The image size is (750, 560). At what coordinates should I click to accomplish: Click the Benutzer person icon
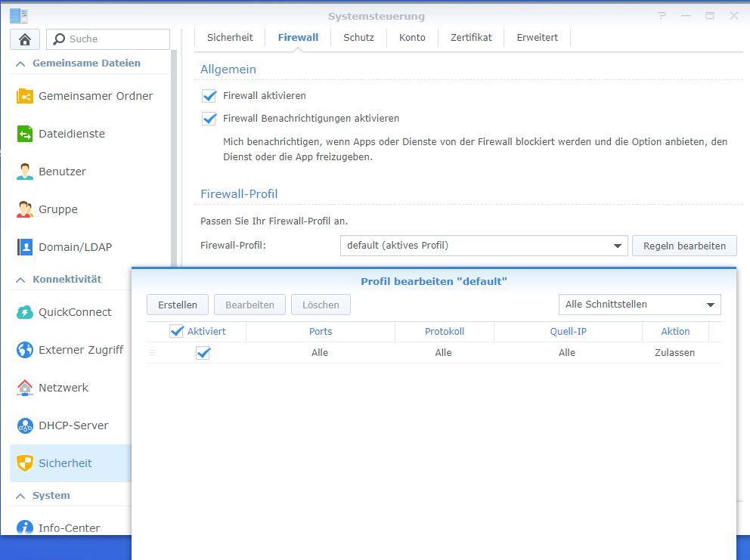(25, 172)
